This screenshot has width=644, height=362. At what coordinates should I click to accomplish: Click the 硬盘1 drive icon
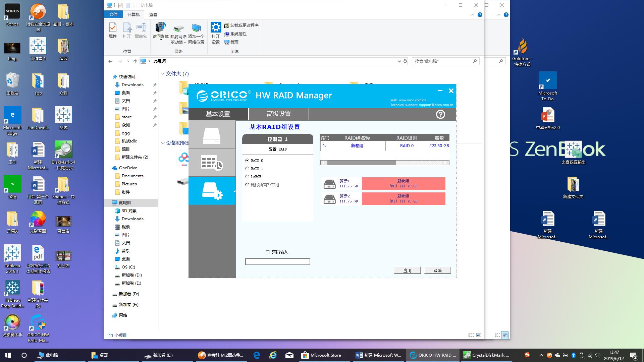pyautogui.click(x=329, y=184)
